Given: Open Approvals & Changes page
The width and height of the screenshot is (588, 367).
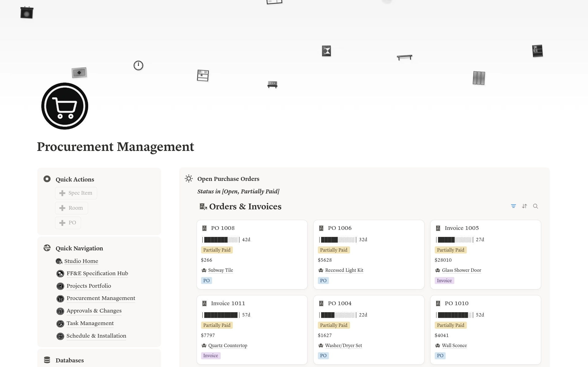Looking at the screenshot, I should click(94, 311).
